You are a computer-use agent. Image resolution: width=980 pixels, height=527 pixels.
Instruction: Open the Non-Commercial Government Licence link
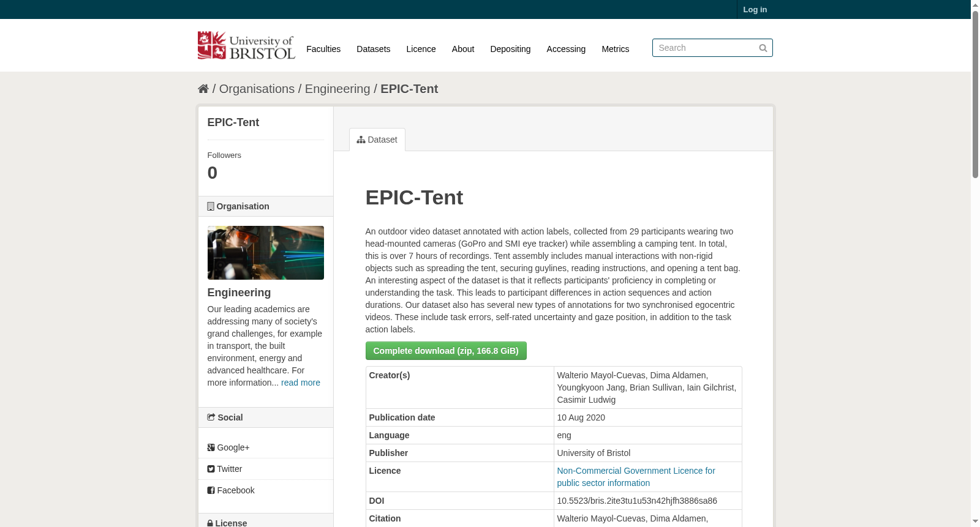click(636, 477)
